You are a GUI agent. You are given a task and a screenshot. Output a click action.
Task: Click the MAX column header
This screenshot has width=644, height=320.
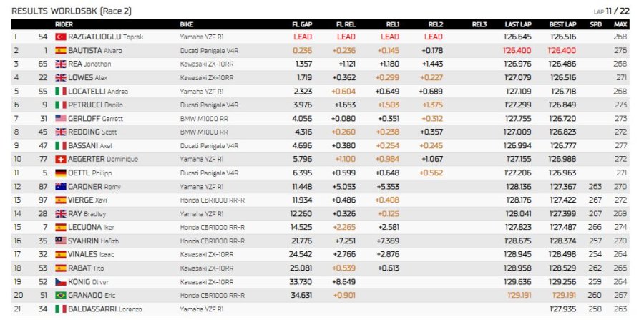tap(620, 24)
